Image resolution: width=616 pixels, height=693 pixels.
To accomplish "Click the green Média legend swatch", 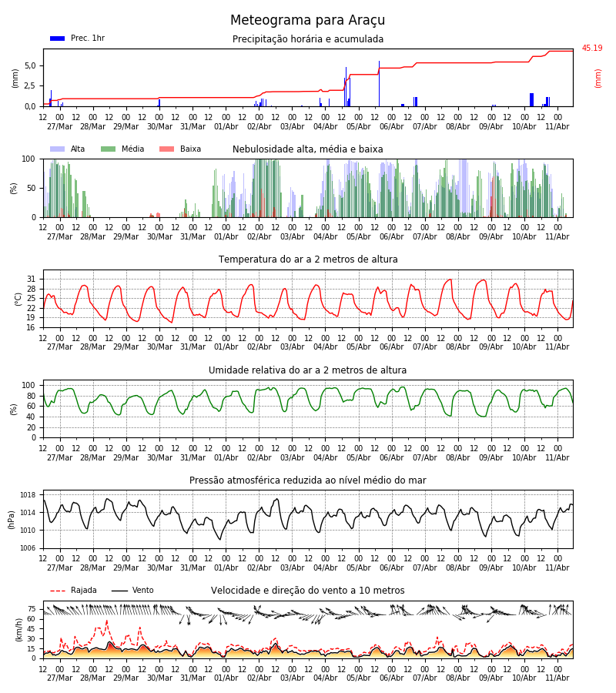I will [x=109, y=149].
